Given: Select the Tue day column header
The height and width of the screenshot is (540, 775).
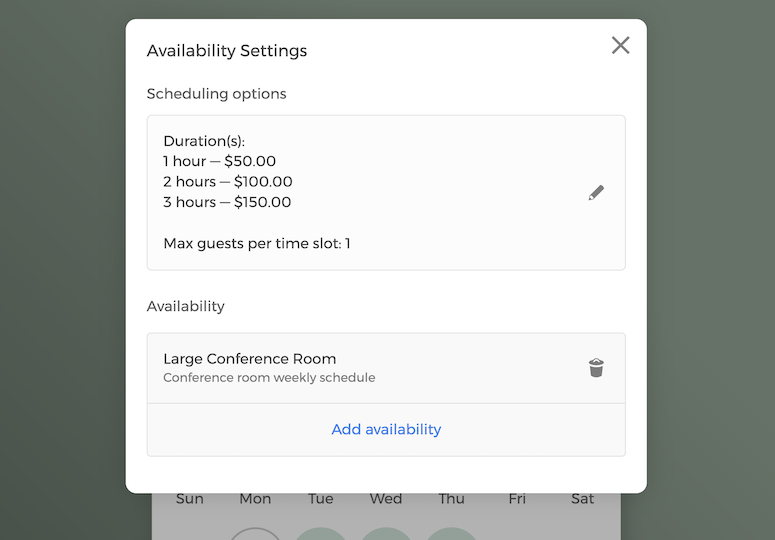Looking at the screenshot, I should point(321,499).
